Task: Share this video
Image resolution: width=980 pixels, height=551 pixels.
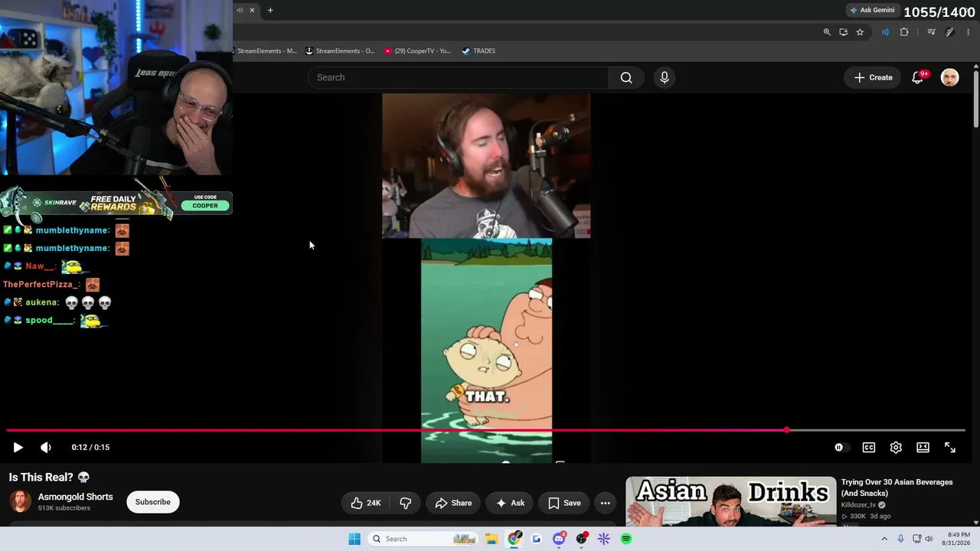Action: click(x=453, y=503)
